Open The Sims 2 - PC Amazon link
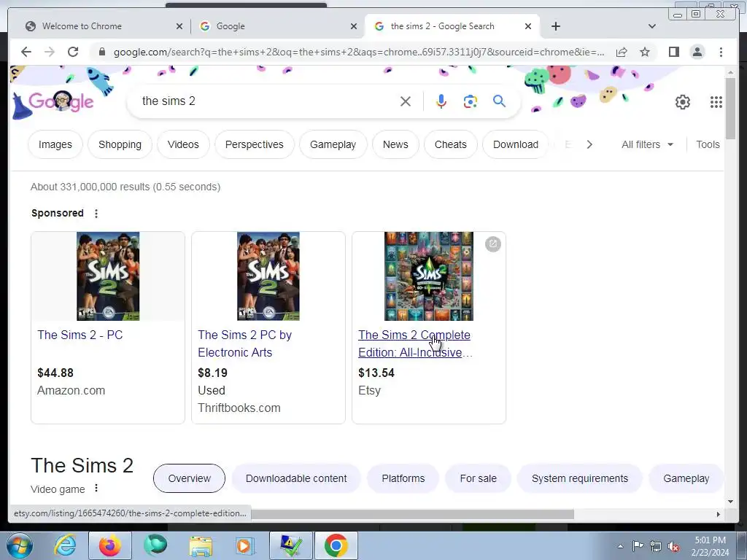 pyautogui.click(x=80, y=335)
